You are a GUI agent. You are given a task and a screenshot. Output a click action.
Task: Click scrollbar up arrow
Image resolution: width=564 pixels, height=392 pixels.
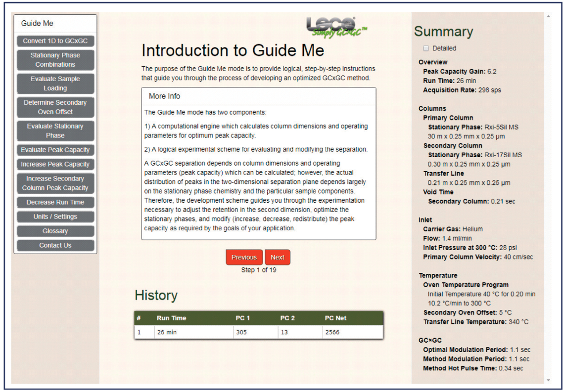(548, 16)
